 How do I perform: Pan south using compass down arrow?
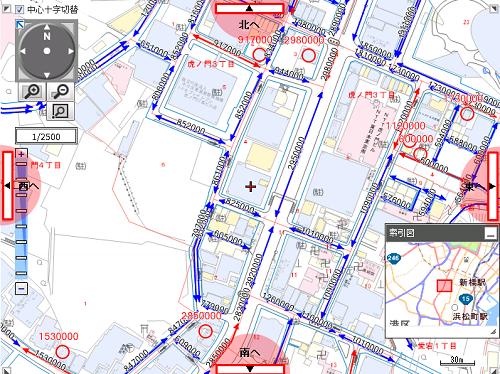47,75
